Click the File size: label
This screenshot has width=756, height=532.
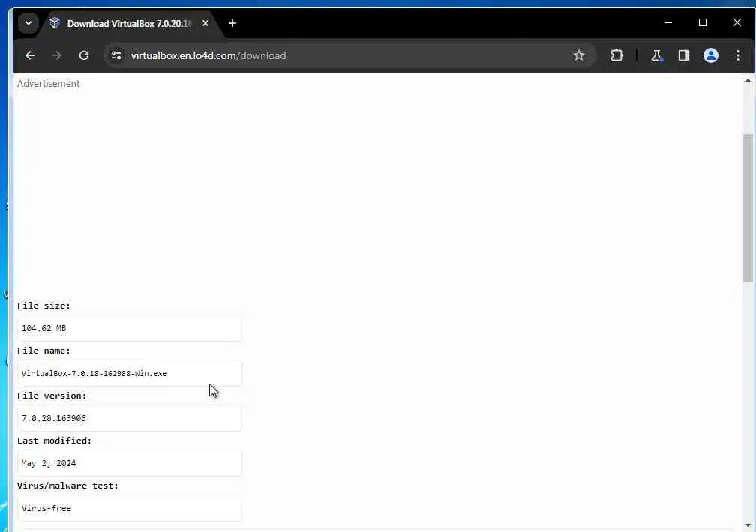(43, 306)
